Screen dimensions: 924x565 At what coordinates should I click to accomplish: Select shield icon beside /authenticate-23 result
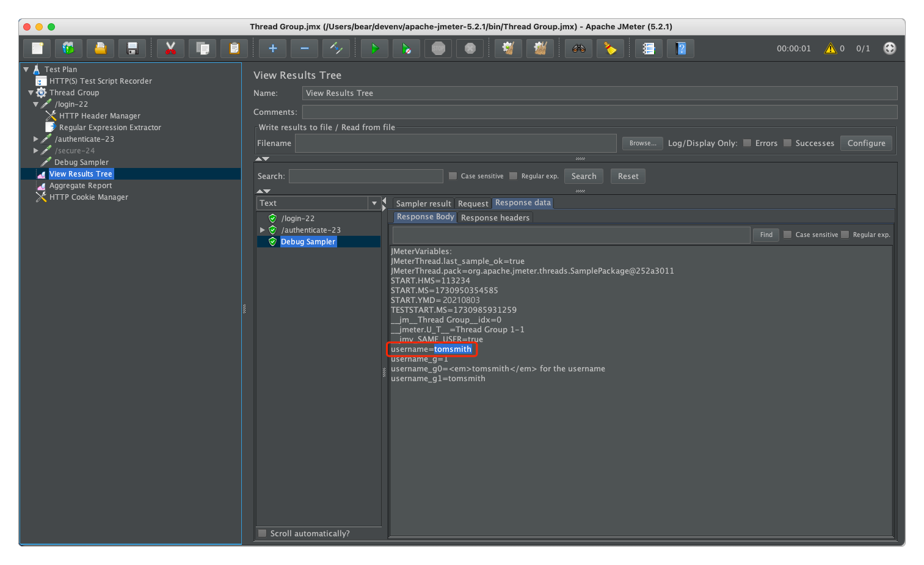tap(272, 230)
